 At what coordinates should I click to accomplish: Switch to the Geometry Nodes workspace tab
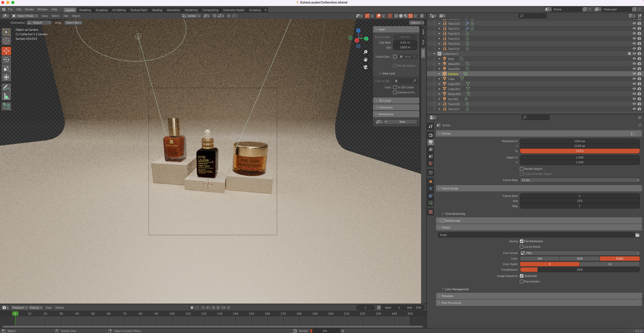point(233,10)
